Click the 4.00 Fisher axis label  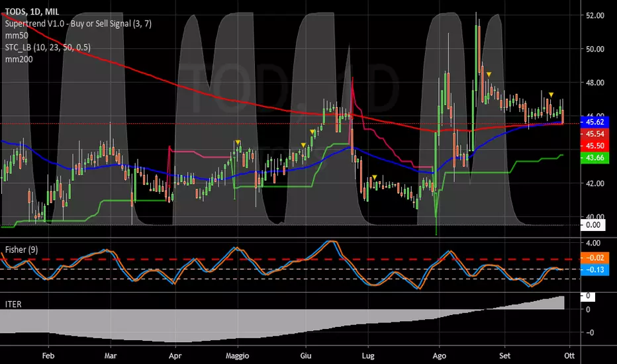click(x=593, y=243)
